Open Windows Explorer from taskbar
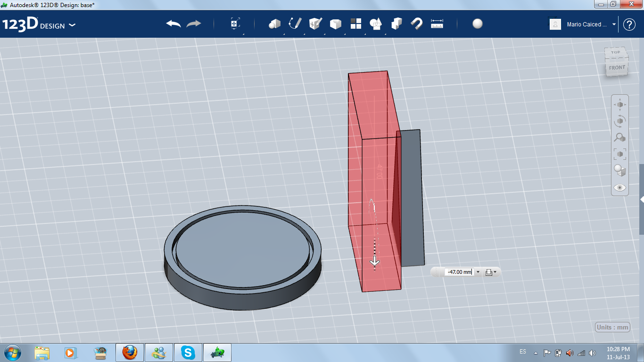 (x=42, y=353)
